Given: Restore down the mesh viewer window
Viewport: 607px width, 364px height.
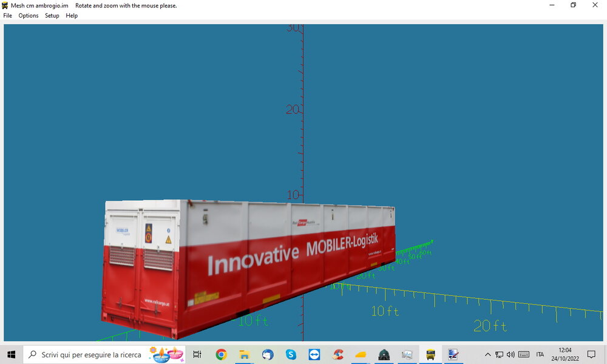Looking at the screenshot, I should 574,5.
